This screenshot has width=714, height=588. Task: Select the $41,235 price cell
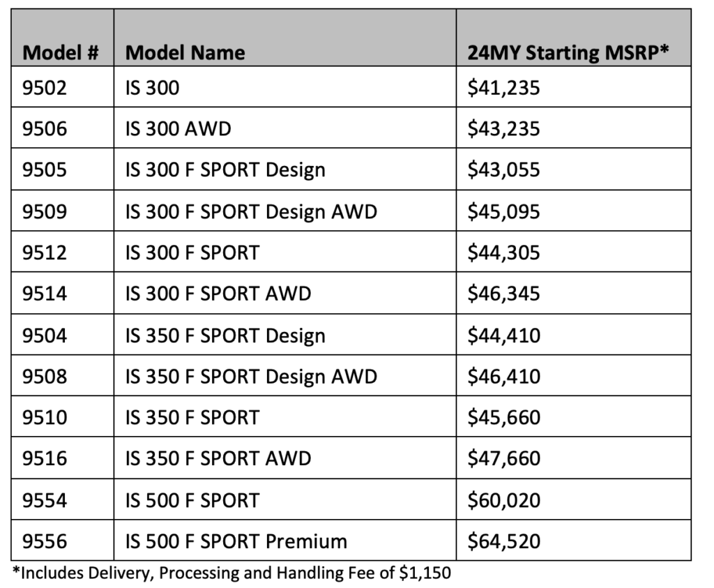point(503,88)
